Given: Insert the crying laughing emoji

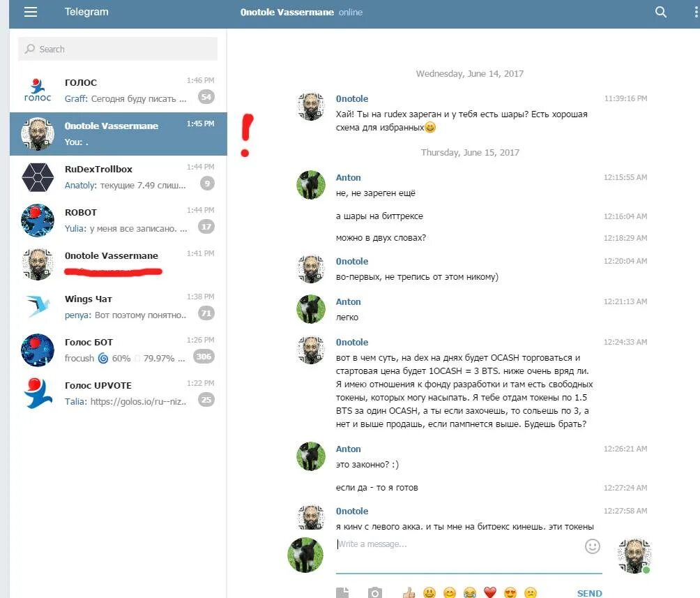Looking at the screenshot, I should coord(470,593).
